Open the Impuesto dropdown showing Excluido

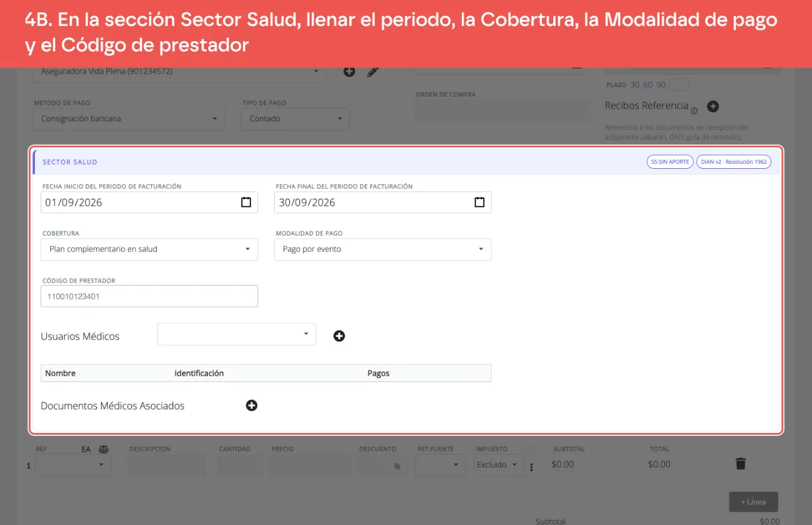pos(500,465)
